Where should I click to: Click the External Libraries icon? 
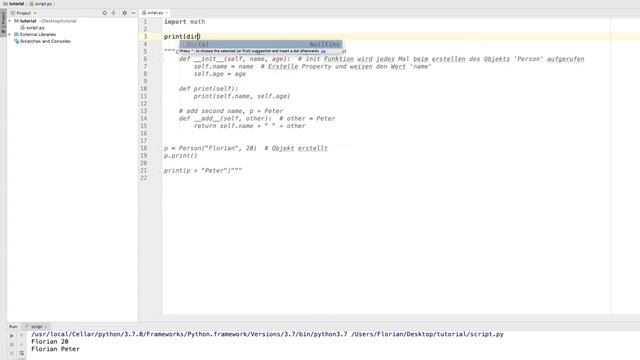17,35
